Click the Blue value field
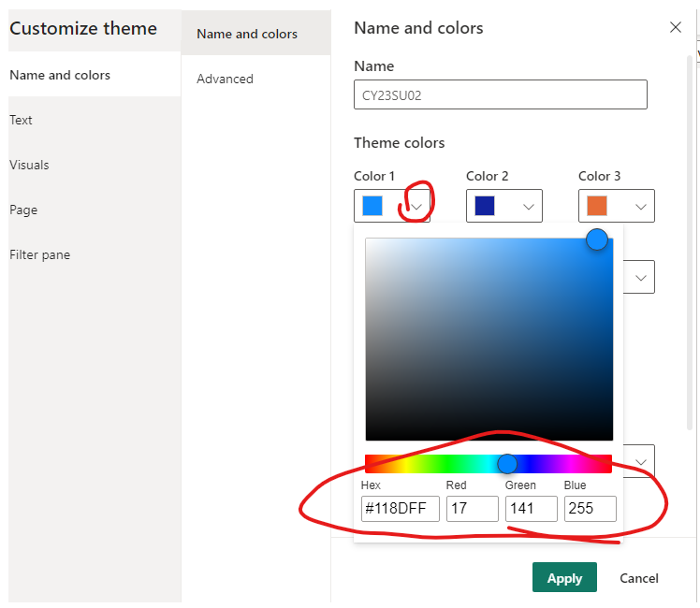Screen dimensions: 700x608 click(x=591, y=509)
